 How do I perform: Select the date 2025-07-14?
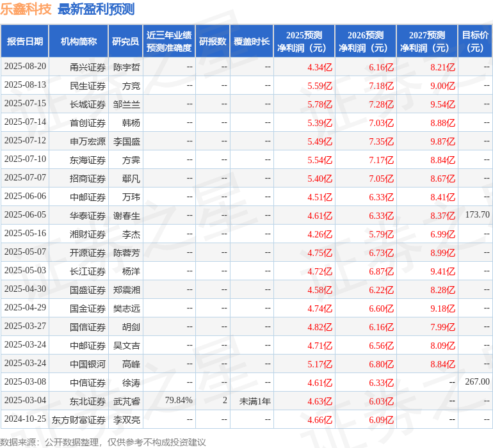point(25,122)
